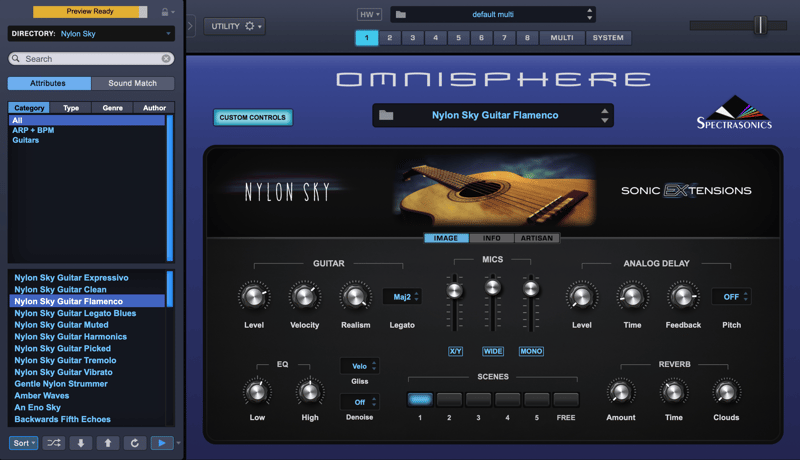Select Scene 5

(x=536, y=399)
